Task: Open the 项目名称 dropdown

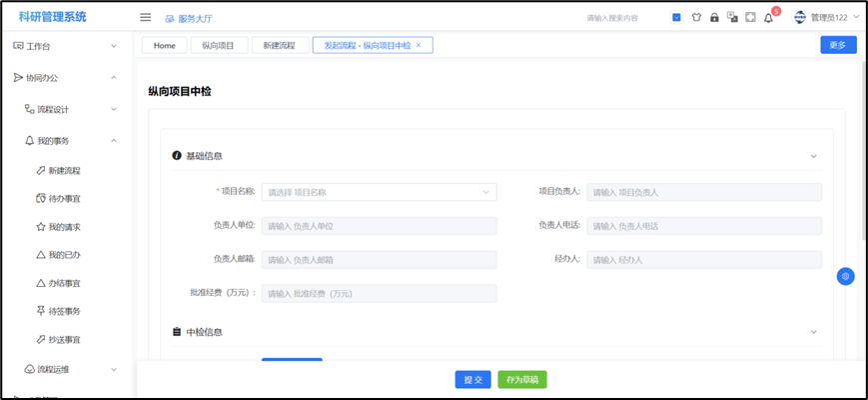Action: 379,192
